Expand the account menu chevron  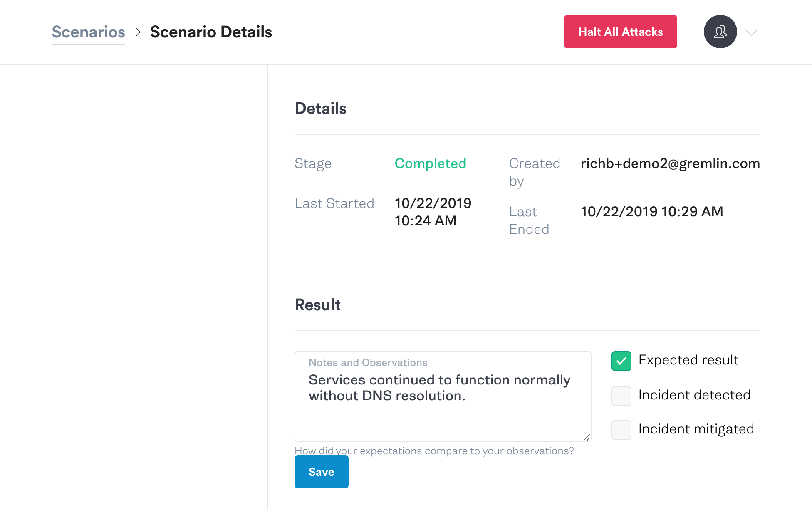(751, 32)
